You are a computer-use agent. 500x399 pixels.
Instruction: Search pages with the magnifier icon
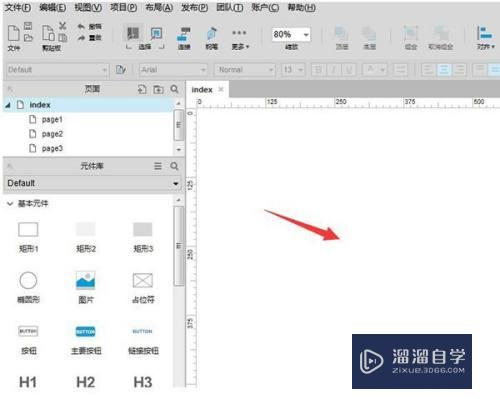[x=174, y=89]
